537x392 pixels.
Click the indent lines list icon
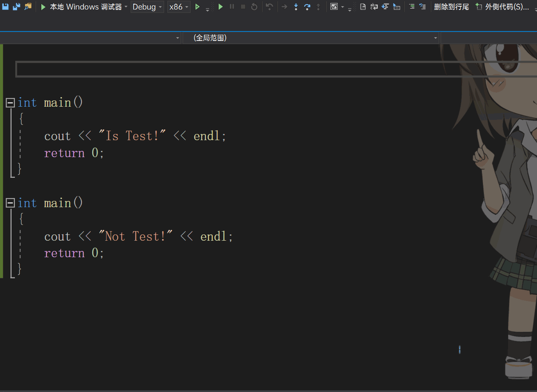tap(412, 7)
